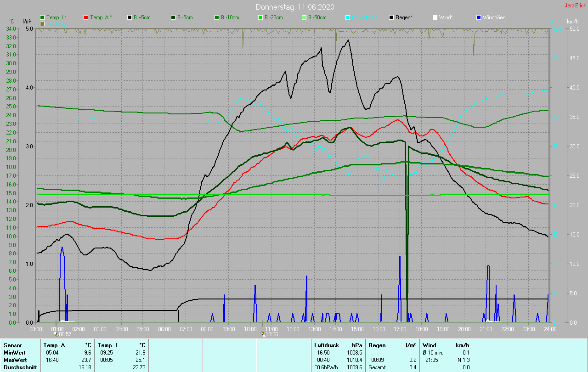The height and width of the screenshot is (372, 588).
Task: Select the Luftdruck column header
Action: 326,345
